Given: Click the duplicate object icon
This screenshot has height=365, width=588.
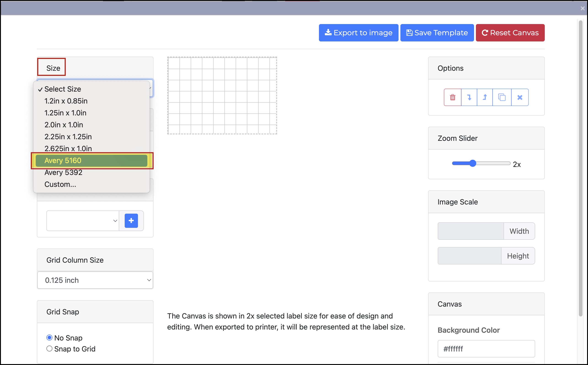Looking at the screenshot, I should pyautogui.click(x=502, y=97).
